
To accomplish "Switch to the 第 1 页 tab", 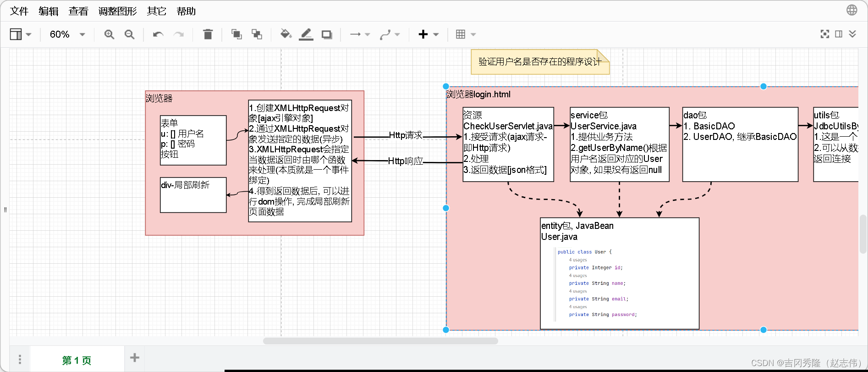I will [x=77, y=361].
